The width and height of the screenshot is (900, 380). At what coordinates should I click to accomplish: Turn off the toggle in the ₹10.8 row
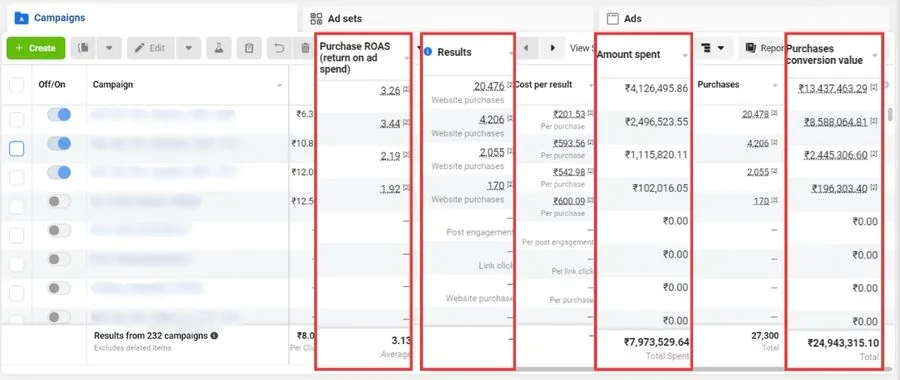click(x=59, y=144)
